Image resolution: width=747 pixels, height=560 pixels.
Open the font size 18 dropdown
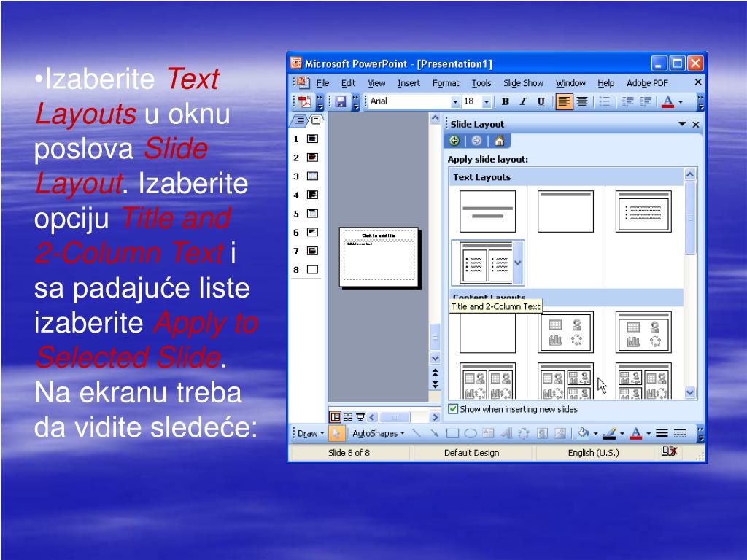point(486,101)
